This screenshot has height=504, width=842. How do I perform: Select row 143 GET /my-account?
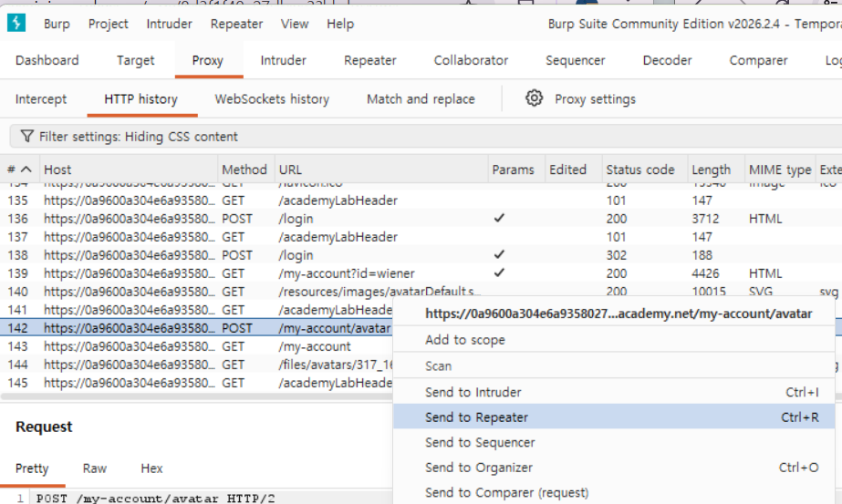pos(196,346)
